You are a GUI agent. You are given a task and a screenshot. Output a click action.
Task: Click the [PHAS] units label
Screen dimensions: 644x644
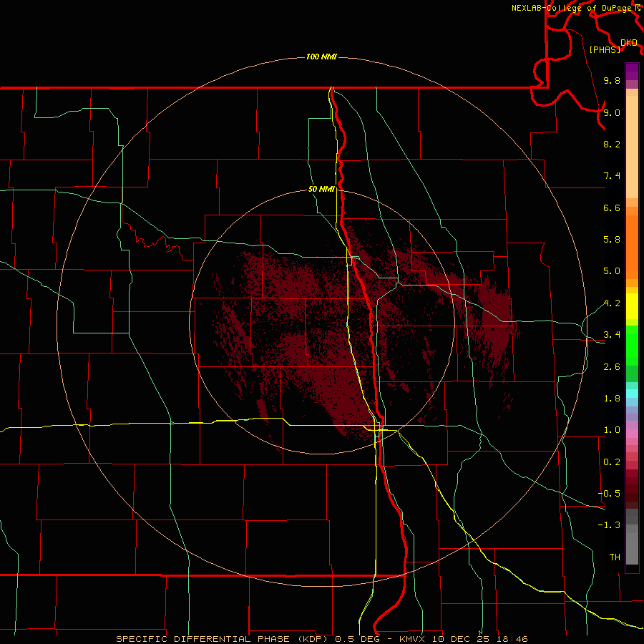point(605,49)
